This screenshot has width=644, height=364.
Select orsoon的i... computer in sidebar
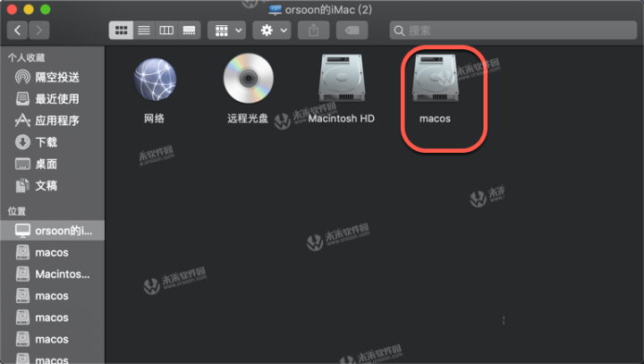[52, 231]
